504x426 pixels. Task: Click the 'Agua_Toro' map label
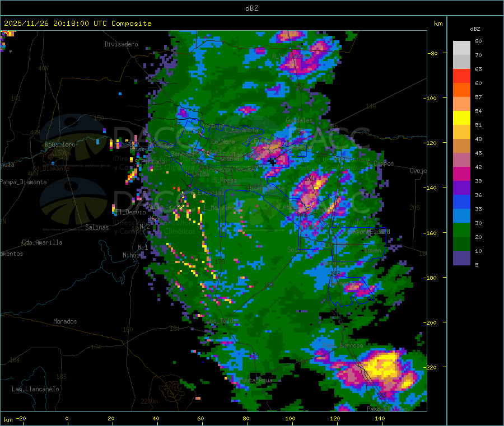[60, 144]
